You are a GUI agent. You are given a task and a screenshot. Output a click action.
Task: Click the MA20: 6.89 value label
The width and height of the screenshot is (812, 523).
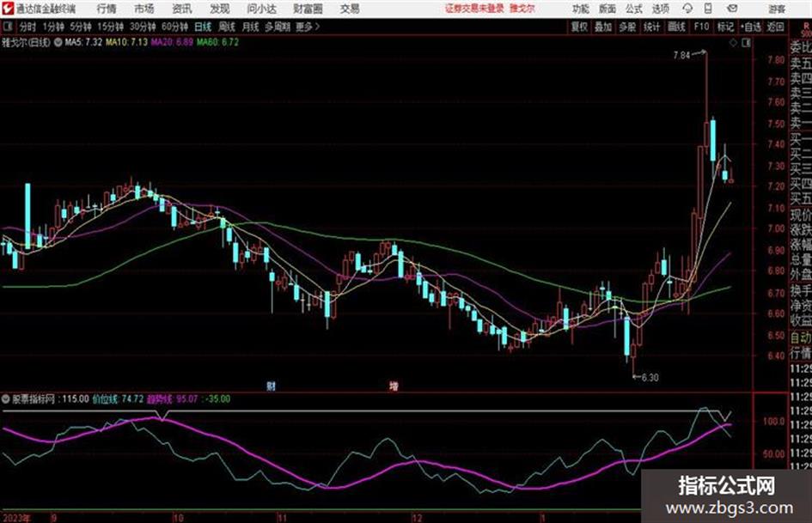coord(172,42)
